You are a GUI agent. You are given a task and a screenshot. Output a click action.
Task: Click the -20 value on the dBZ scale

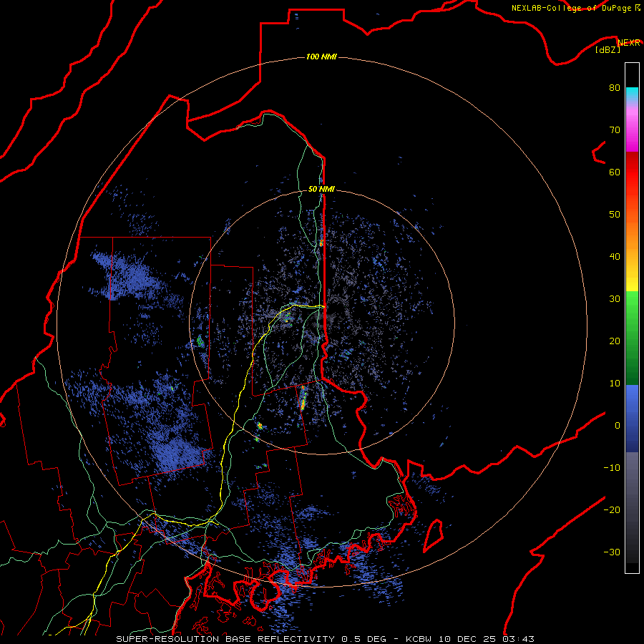[612, 510]
